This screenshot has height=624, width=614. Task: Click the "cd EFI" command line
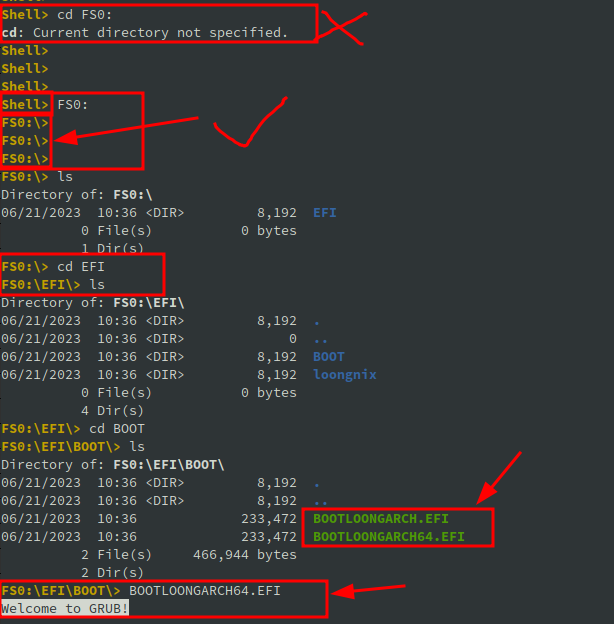pos(80,267)
